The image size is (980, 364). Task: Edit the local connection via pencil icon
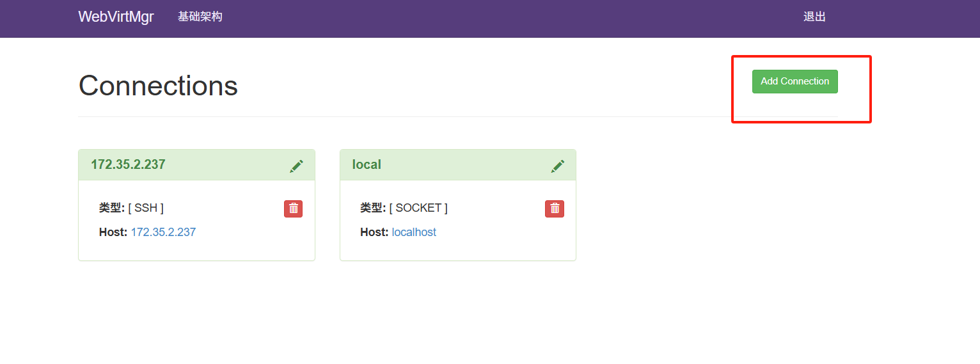(558, 166)
